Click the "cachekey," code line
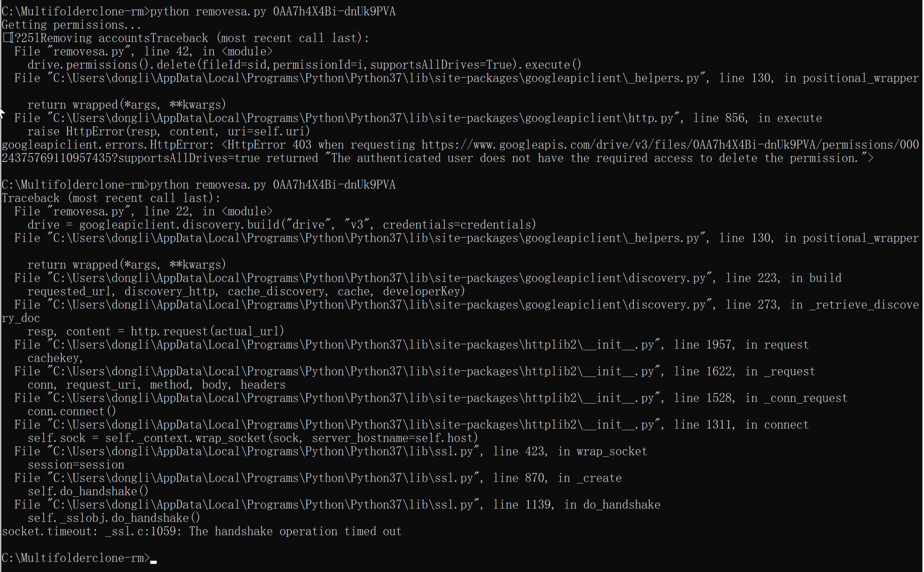Screen dimensions: 924x572 point(55,358)
